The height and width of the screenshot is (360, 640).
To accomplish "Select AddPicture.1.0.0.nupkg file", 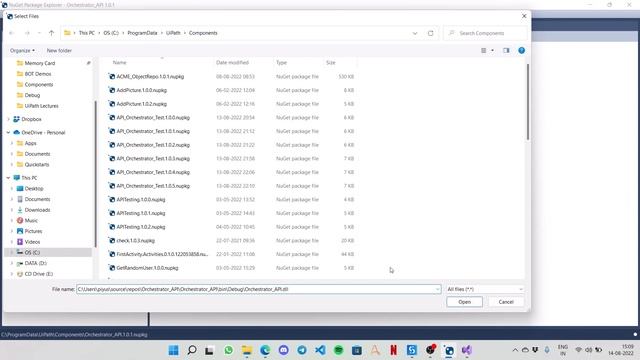I will [x=142, y=90].
